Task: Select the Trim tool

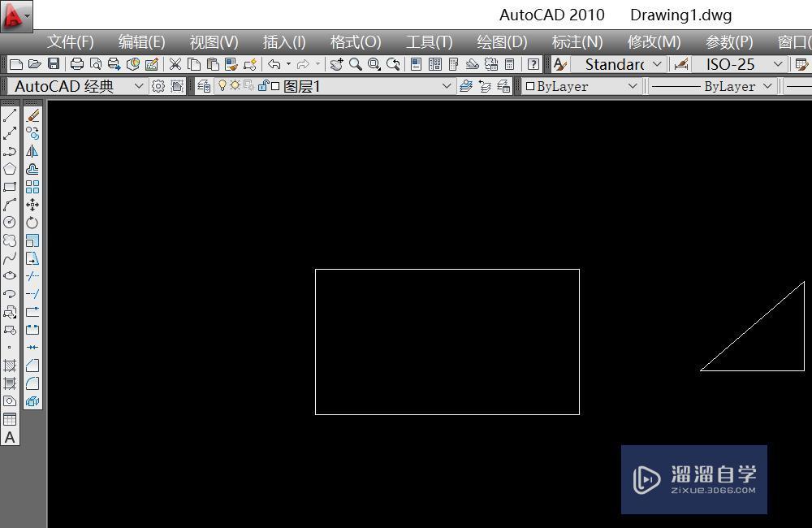Action: [x=32, y=275]
